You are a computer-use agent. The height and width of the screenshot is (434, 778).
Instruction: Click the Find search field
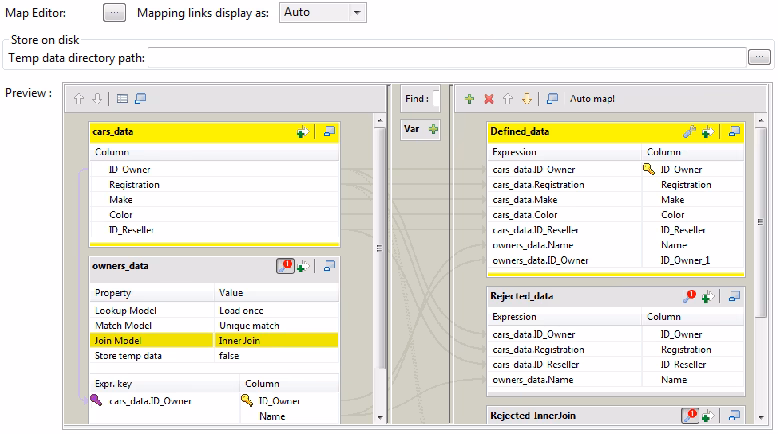pos(436,98)
